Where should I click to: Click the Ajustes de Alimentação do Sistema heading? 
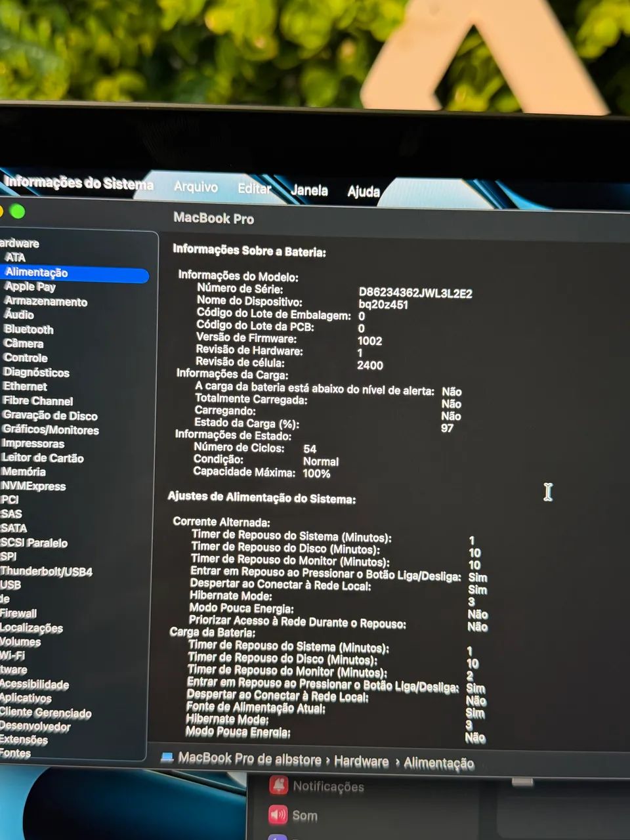point(262,497)
